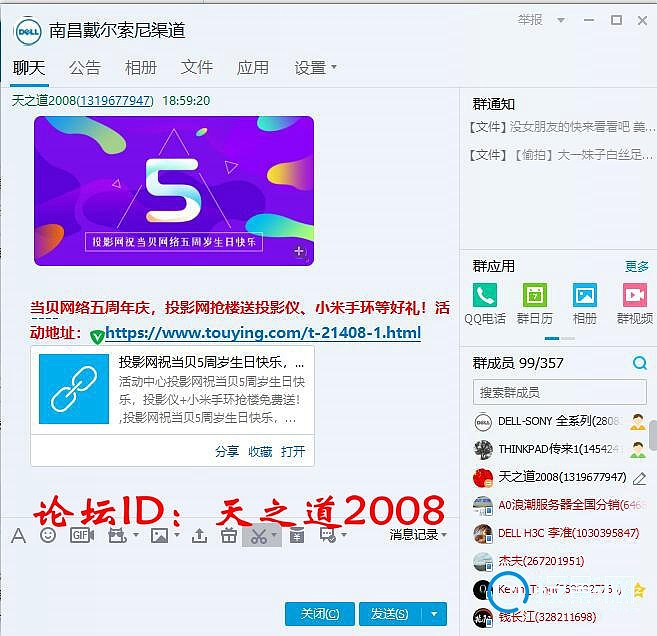The image size is (657, 636).
Task: Open the touying.com activity hyperlink
Action: click(x=263, y=333)
